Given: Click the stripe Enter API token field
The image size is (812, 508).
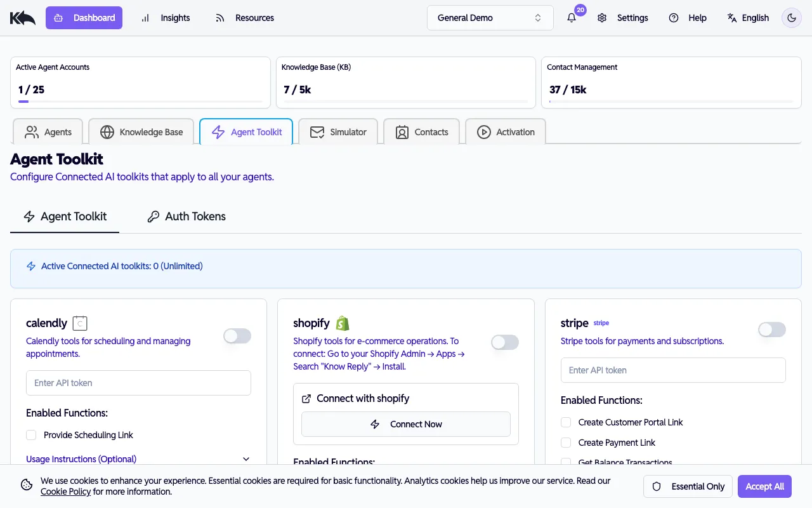Looking at the screenshot, I should 672,370.
